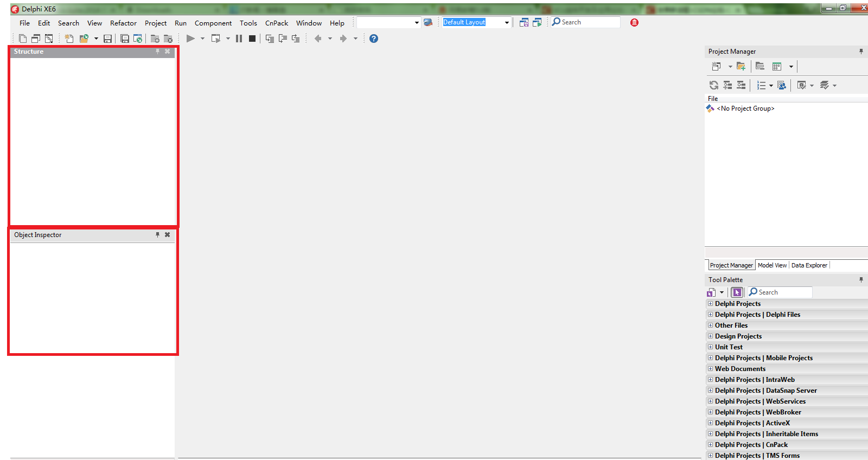This screenshot has height=460, width=868.
Task: Click the red CnPack icon in toolbar
Action: click(x=634, y=22)
